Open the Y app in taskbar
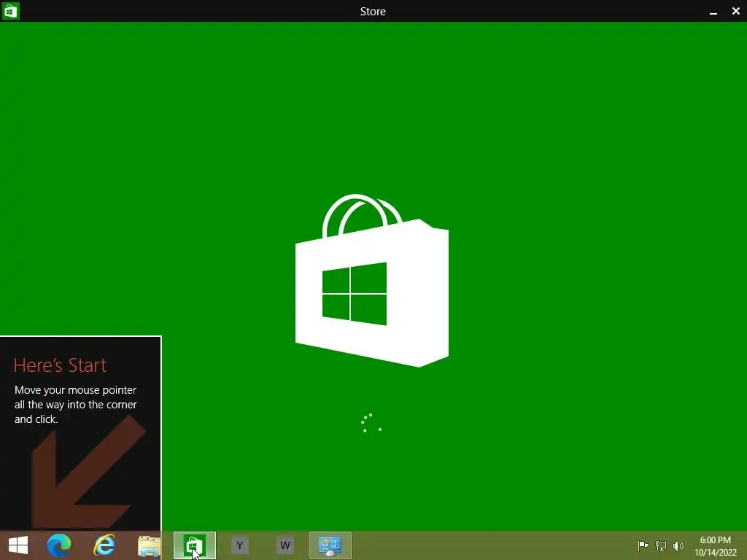Viewport: 747px width, 560px height. (239, 545)
